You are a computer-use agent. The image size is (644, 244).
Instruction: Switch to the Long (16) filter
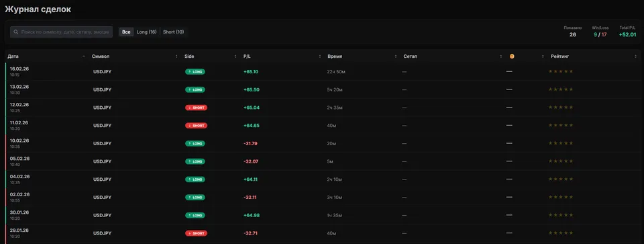coord(147,32)
